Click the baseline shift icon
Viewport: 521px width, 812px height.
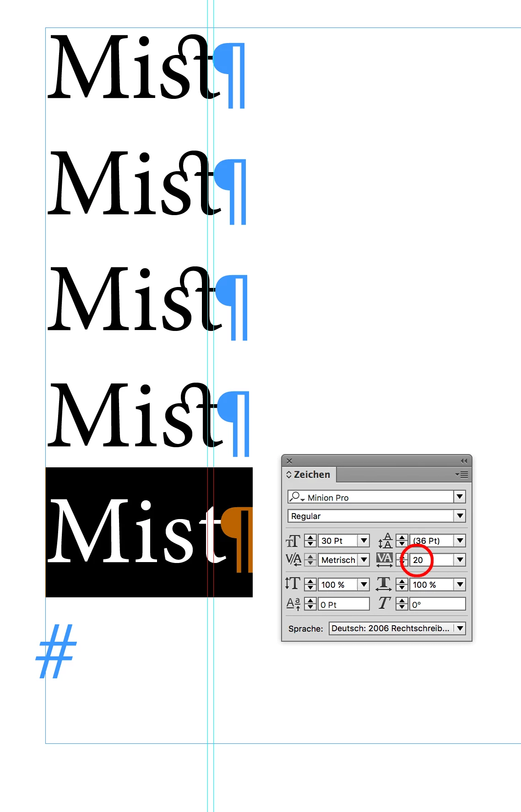(293, 604)
